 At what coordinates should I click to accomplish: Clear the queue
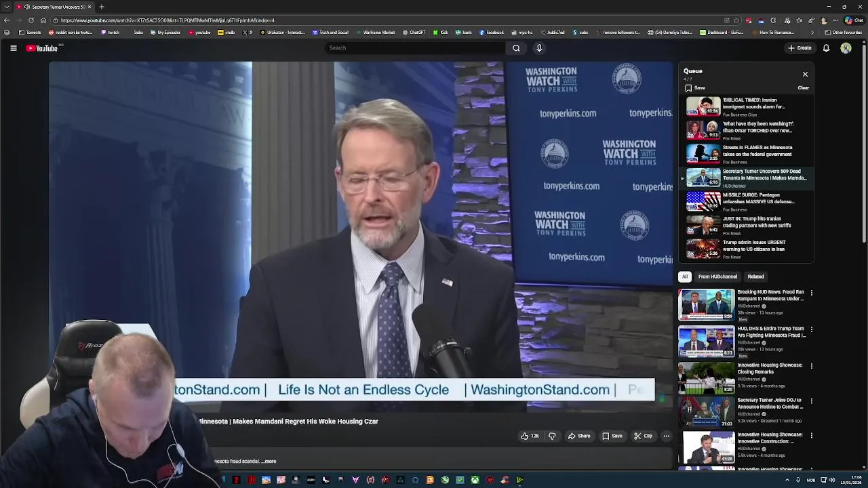pyautogui.click(x=803, y=88)
